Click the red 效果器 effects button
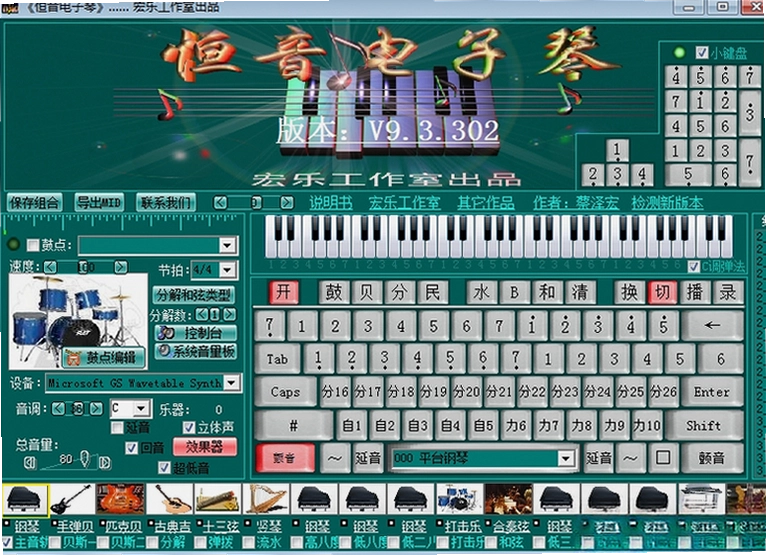 click(205, 447)
